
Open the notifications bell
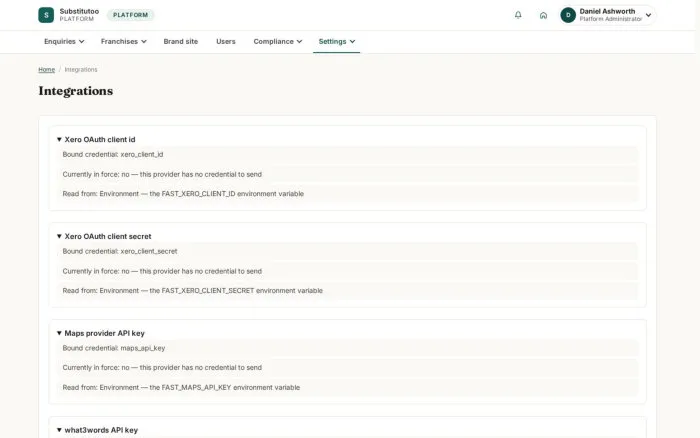click(x=518, y=15)
